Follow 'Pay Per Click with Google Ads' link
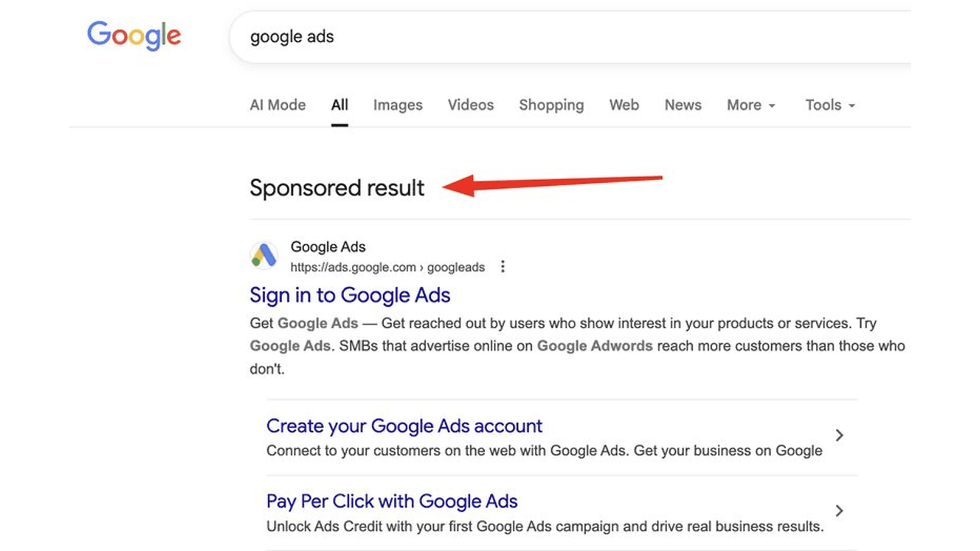This screenshot has height=551, width=980. click(x=392, y=501)
